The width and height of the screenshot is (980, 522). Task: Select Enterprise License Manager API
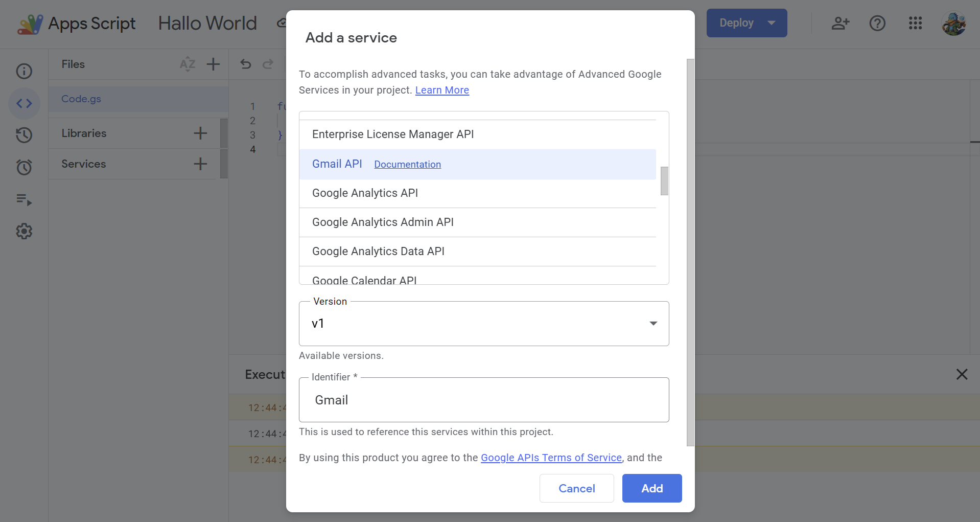tap(477, 134)
